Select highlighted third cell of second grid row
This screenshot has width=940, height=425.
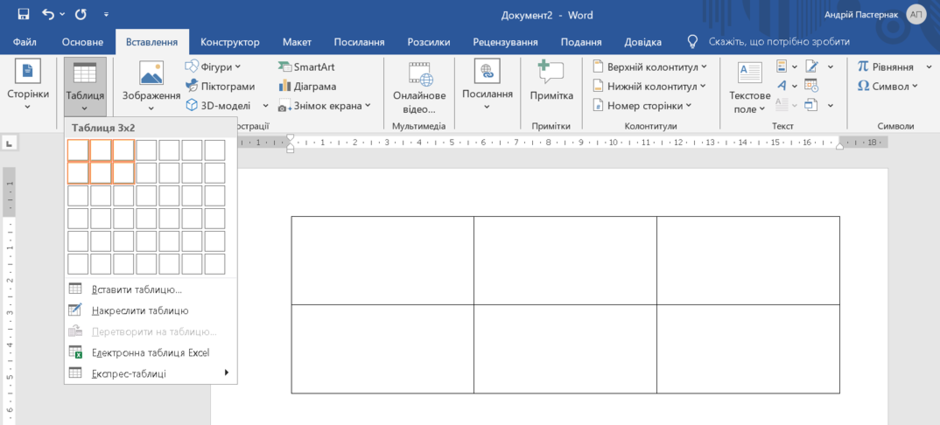[123, 173]
